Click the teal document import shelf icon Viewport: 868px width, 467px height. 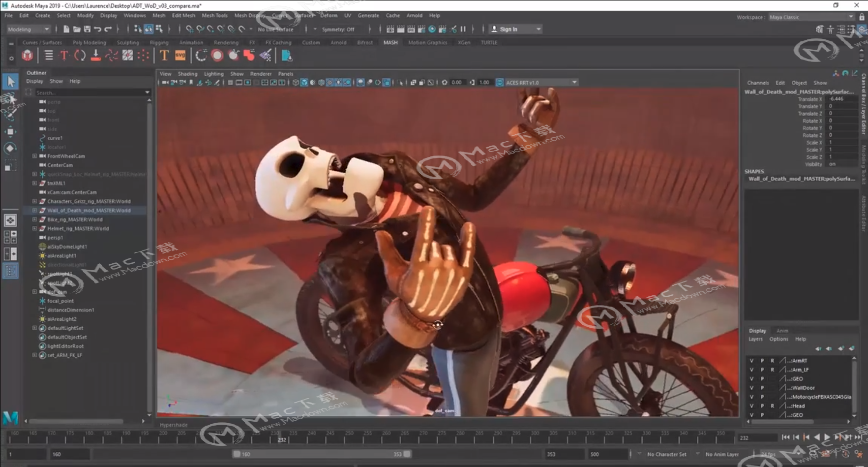pyautogui.click(x=287, y=56)
